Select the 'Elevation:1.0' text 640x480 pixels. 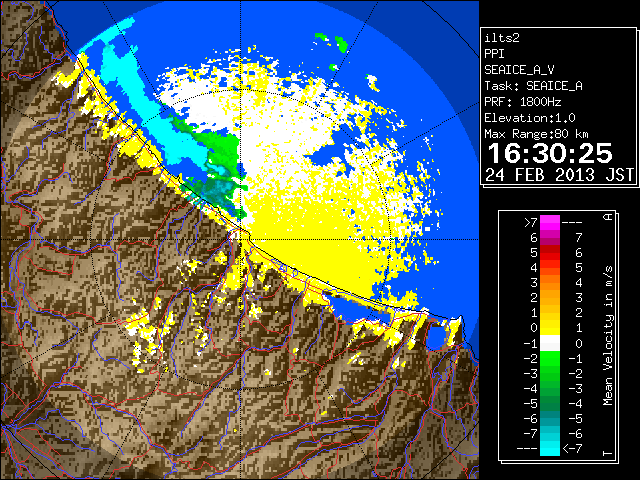click(x=530, y=118)
